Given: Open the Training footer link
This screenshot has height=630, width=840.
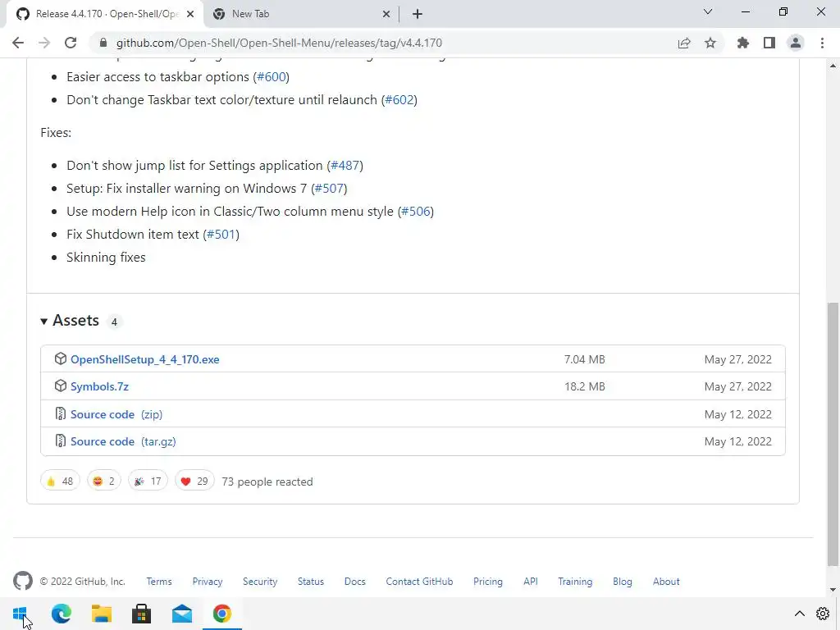Looking at the screenshot, I should (x=575, y=582).
